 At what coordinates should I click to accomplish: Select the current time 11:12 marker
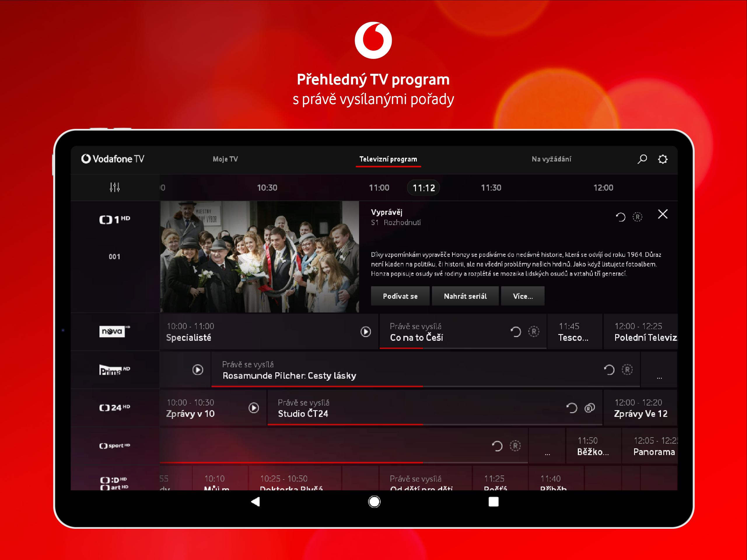coord(424,188)
